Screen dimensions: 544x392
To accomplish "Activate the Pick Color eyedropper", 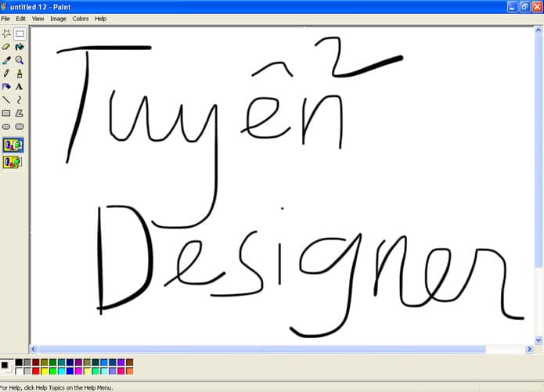I will pyautogui.click(x=6, y=60).
